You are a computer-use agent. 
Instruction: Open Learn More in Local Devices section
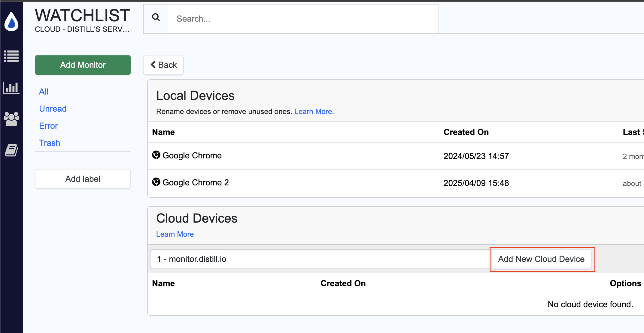[313, 111]
